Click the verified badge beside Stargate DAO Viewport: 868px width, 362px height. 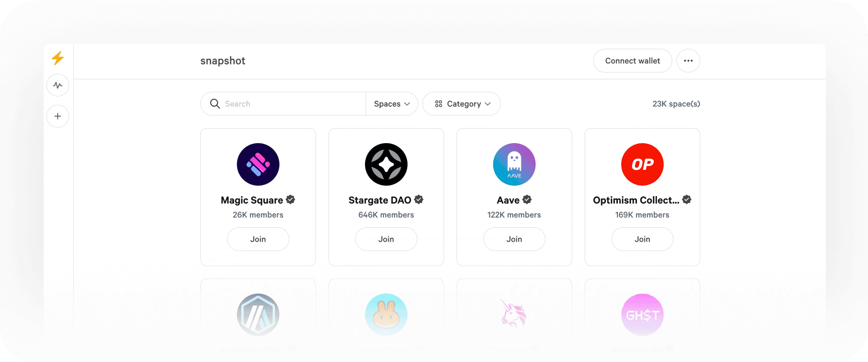[x=420, y=200]
